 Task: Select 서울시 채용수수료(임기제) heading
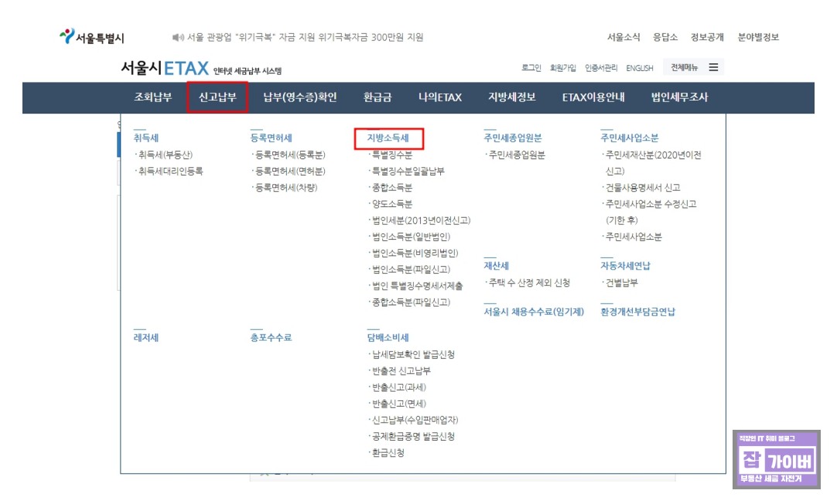point(534,312)
